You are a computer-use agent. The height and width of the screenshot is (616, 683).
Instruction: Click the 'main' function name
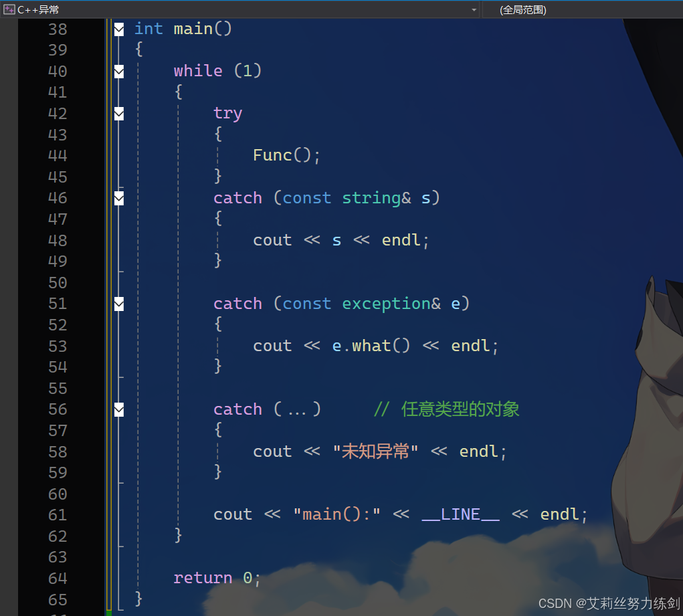[x=193, y=29]
